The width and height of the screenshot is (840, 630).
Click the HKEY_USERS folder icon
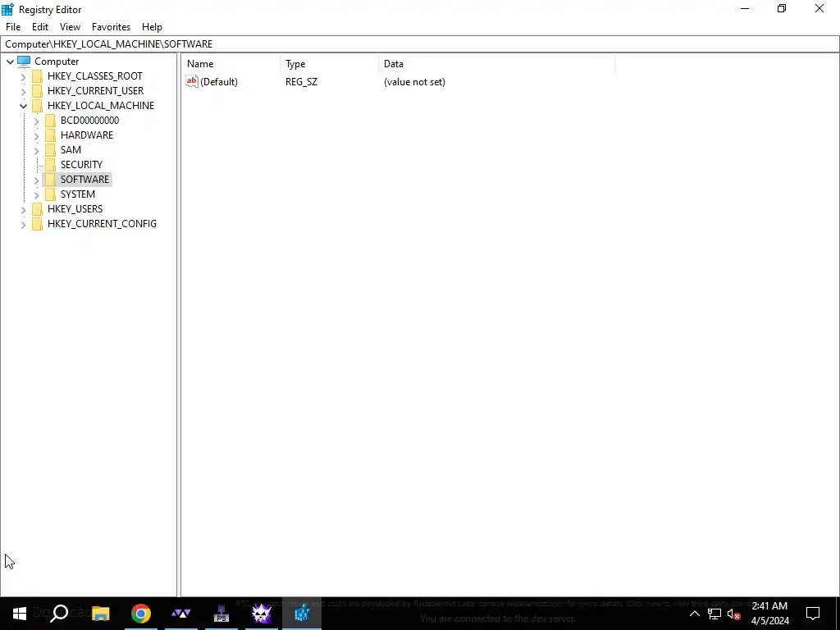(38, 208)
